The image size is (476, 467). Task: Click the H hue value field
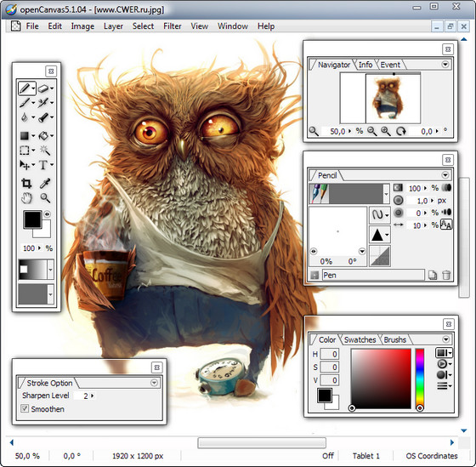click(x=330, y=354)
